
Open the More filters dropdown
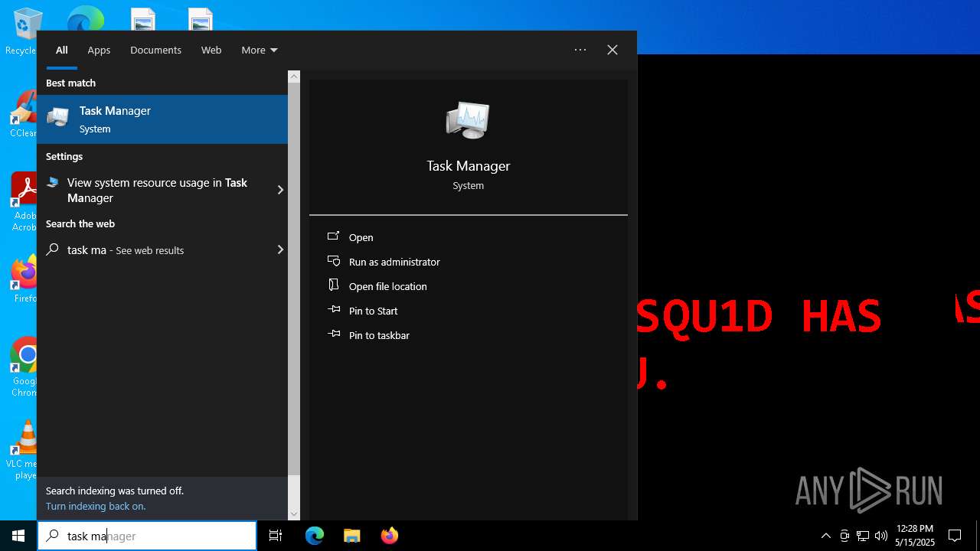coord(260,50)
